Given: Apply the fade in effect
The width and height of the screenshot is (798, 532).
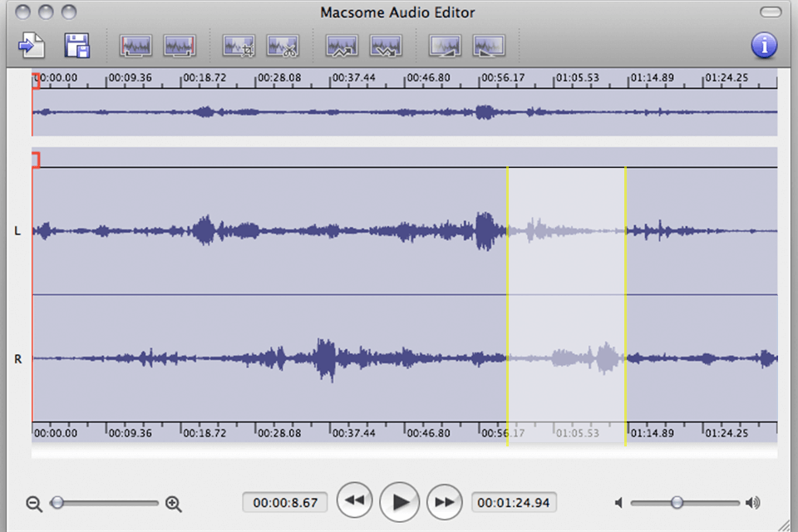Looking at the screenshot, I should [445, 46].
